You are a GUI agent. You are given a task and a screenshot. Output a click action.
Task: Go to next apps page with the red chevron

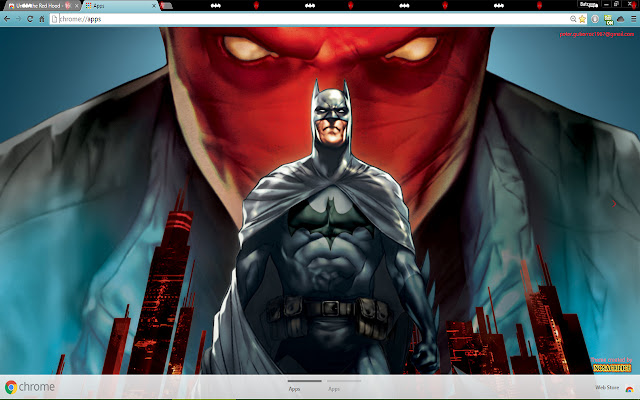click(613, 203)
